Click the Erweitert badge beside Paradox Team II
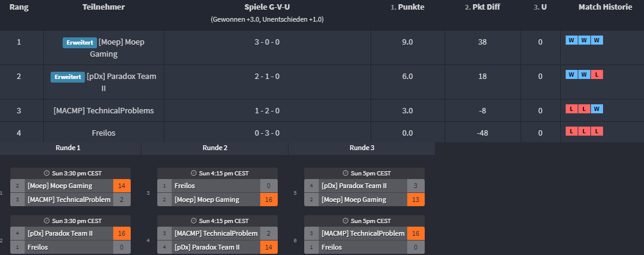Screen dimensions: 644x255 (67, 77)
